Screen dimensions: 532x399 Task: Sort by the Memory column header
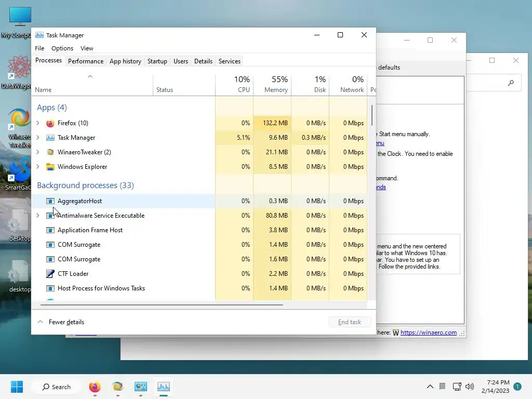272,85
